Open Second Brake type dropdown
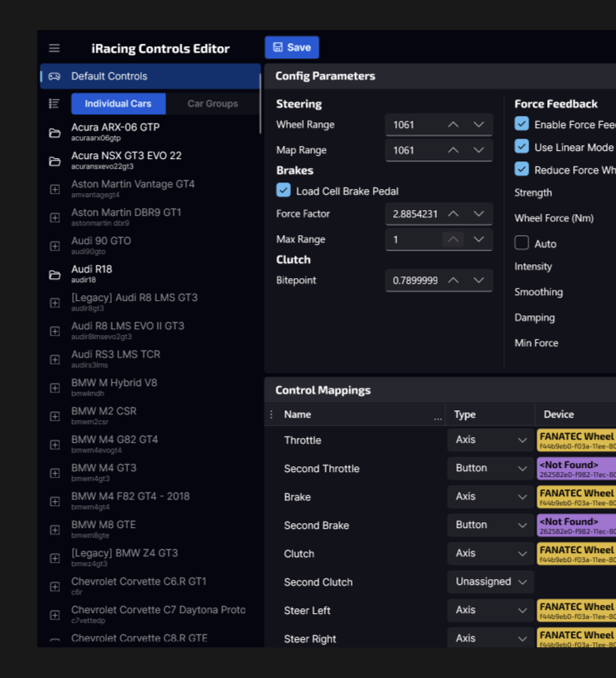This screenshot has height=678, width=616. coord(490,525)
